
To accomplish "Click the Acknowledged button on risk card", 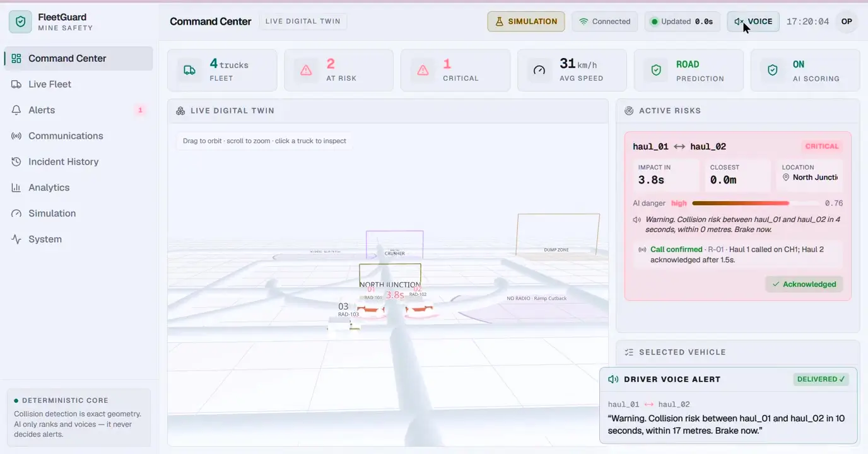I will [x=804, y=284].
